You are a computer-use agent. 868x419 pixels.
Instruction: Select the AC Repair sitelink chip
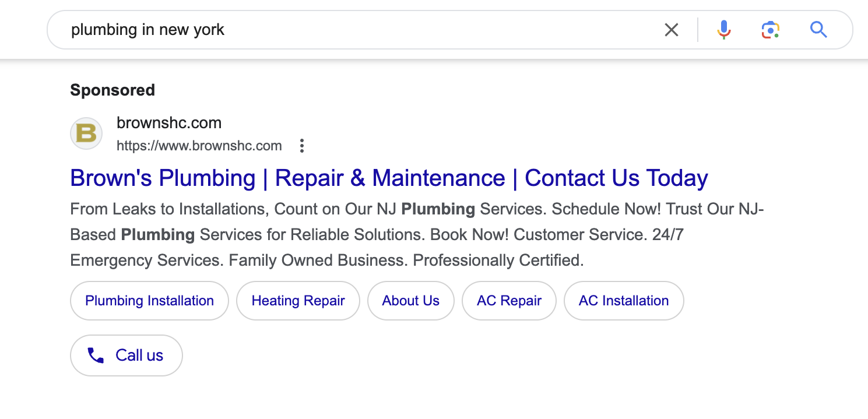click(x=509, y=301)
